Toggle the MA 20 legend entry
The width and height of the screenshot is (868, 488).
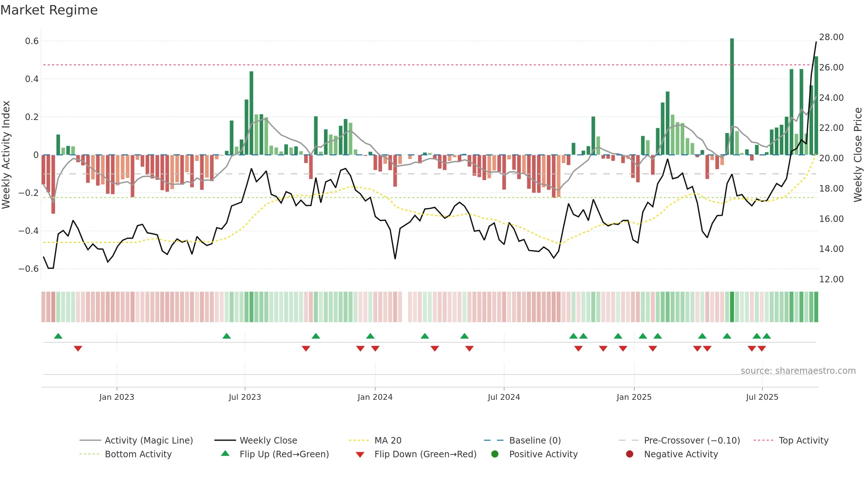375,440
